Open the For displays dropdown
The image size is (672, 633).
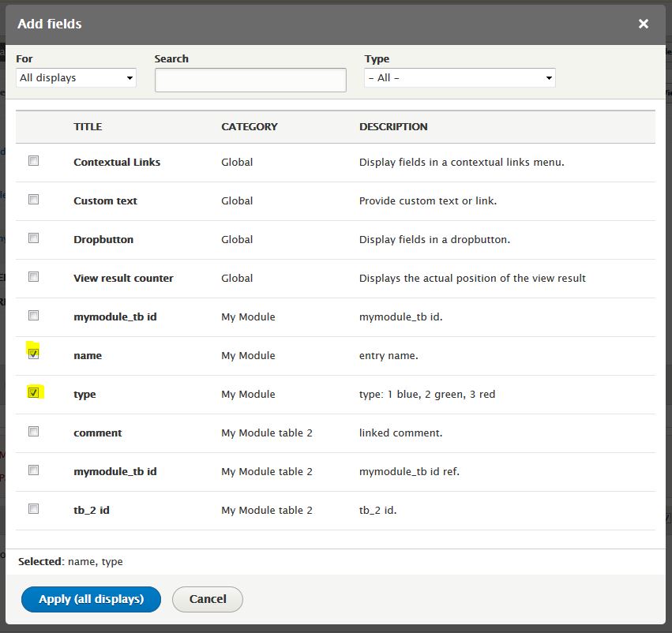76,78
